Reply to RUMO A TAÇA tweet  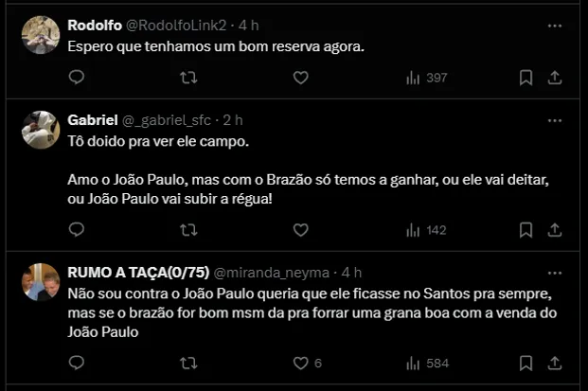point(77,362)
